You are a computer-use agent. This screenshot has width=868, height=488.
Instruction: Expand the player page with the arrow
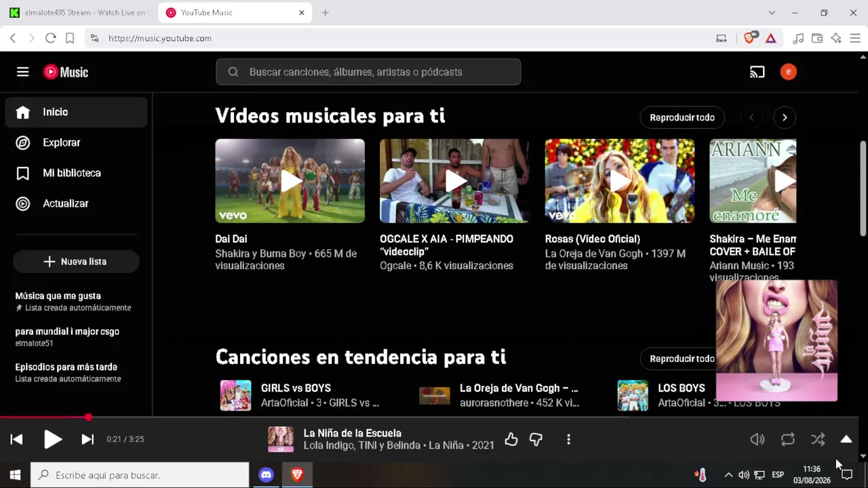tap(846, 439)
